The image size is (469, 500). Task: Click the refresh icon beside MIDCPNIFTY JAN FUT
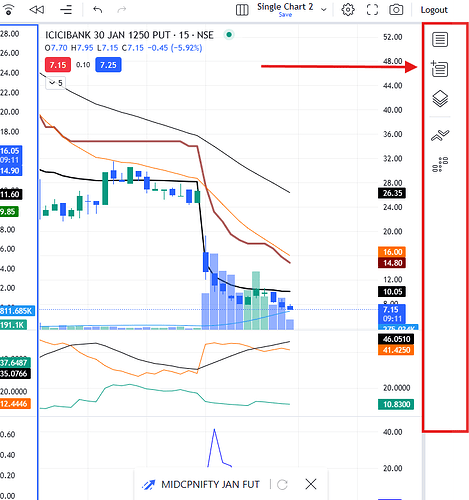pos(282,484)
